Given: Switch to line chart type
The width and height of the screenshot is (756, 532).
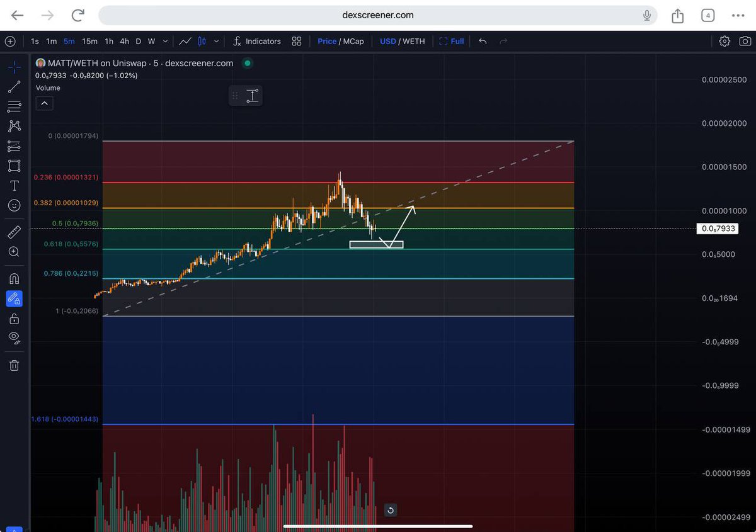Looking at the screenshot, I should point(185,42).
